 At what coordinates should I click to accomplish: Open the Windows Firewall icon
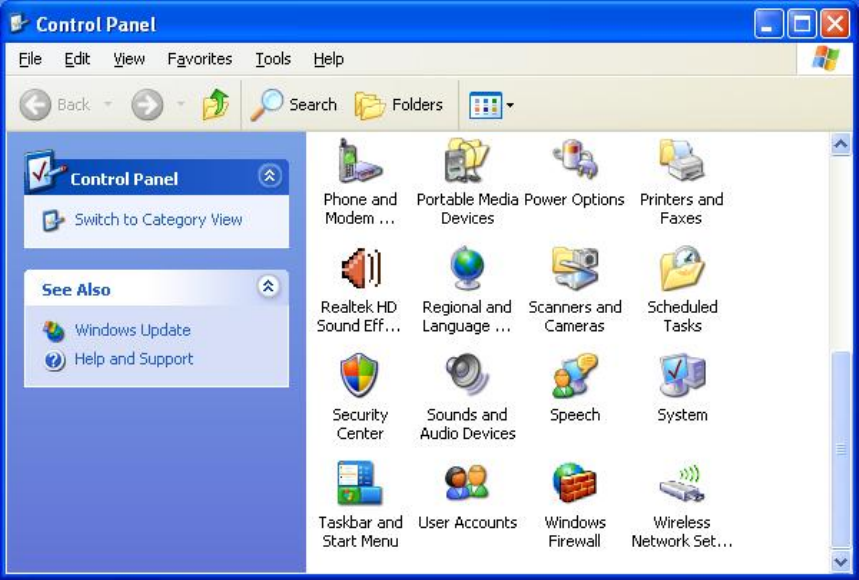click(x=575, y=483)
